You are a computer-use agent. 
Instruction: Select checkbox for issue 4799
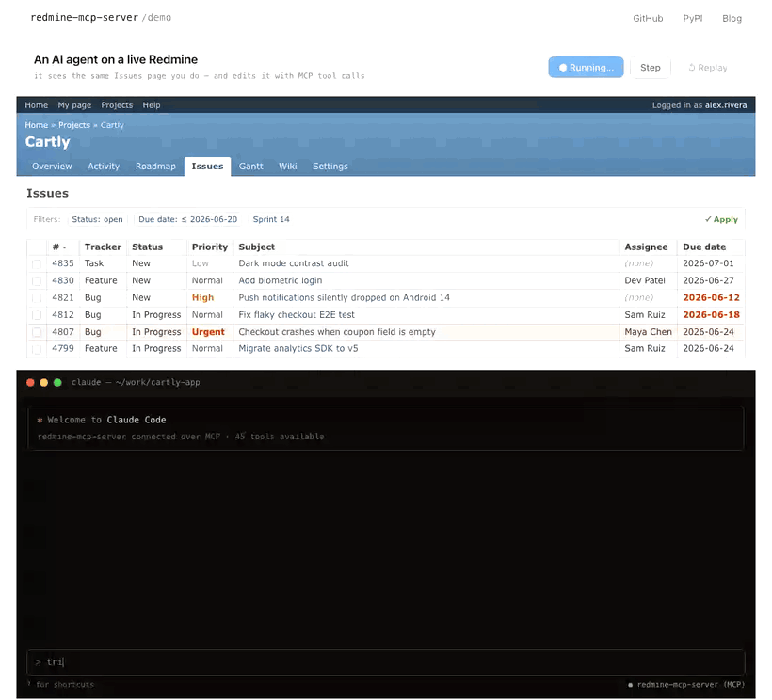[37, 349]
